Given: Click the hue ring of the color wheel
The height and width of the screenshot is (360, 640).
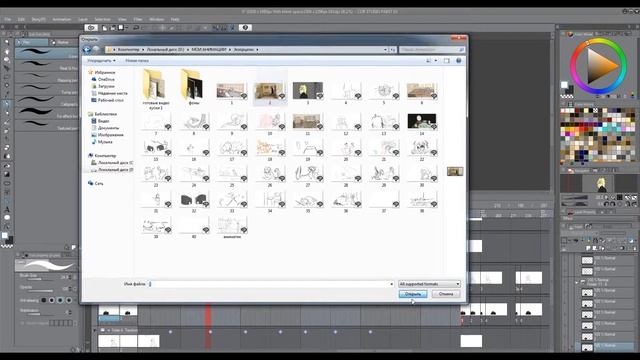Looking at the screenshot, I should pos(574,65).
